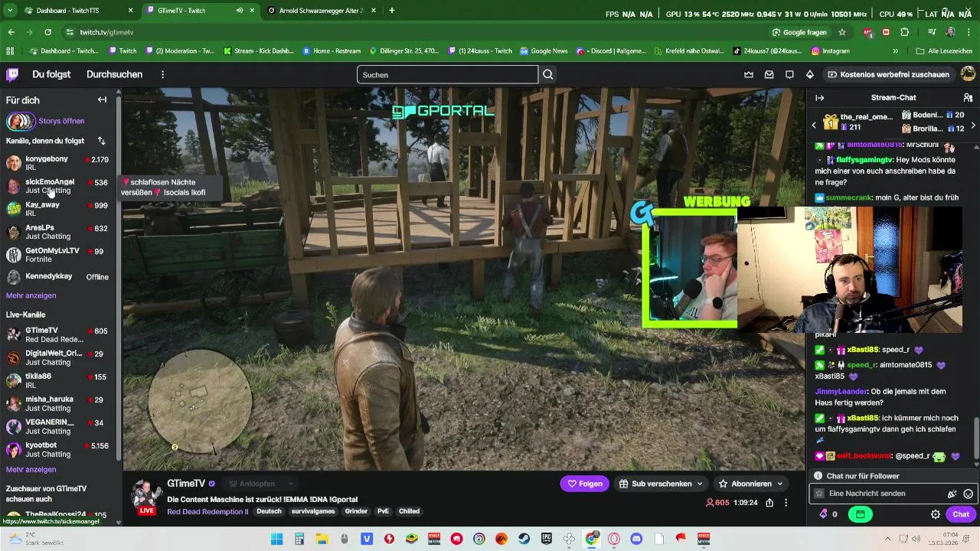Open Chrome tab search chevron
The height and width of the screenshot is (551, 980).
[x=11, y=11]
